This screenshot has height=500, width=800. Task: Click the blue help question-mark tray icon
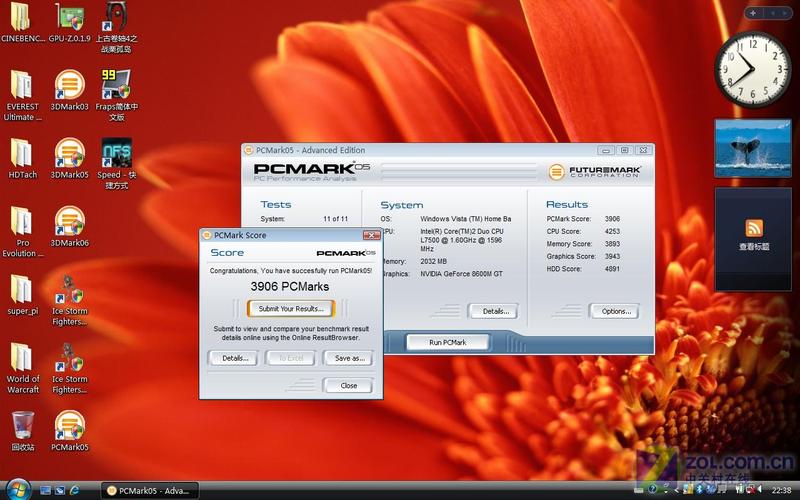652,490
